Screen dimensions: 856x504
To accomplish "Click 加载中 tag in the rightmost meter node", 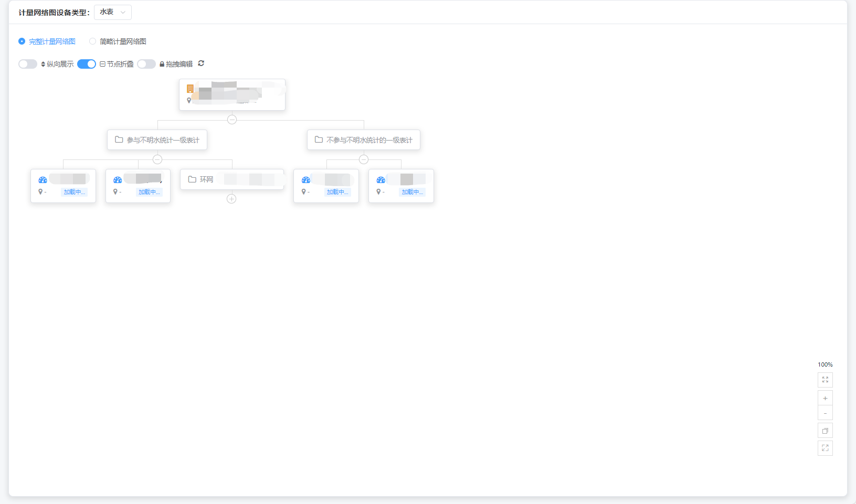I will (412, 192).
